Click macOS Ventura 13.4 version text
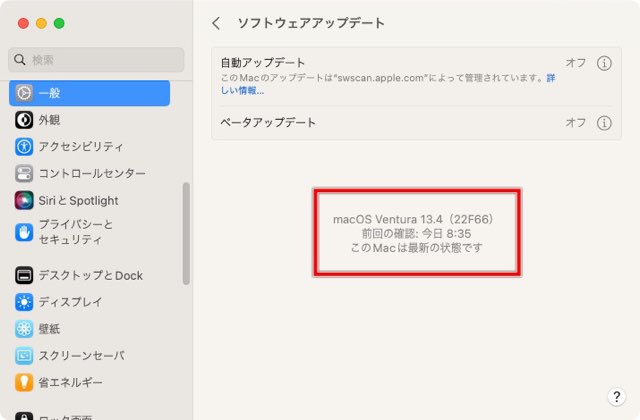 coord(414,219)
